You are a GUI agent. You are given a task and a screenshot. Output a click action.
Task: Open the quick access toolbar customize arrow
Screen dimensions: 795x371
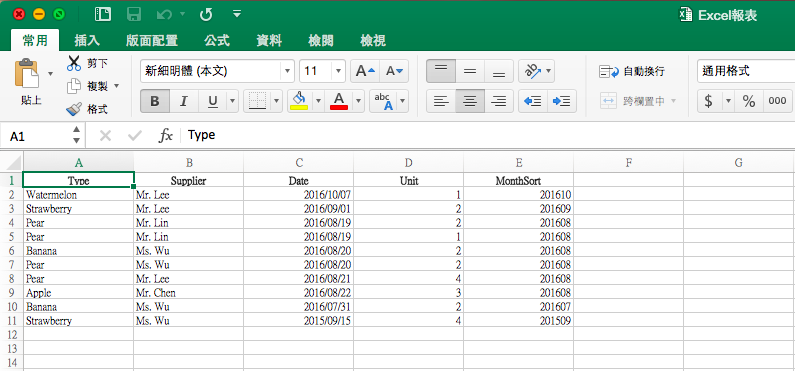click(x=237, y=13)
